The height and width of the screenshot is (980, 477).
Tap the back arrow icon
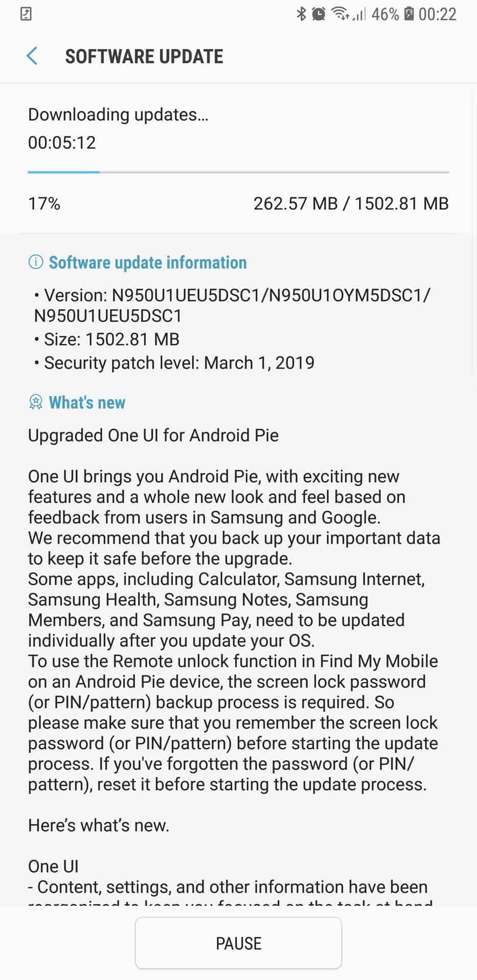click(32, 56)
